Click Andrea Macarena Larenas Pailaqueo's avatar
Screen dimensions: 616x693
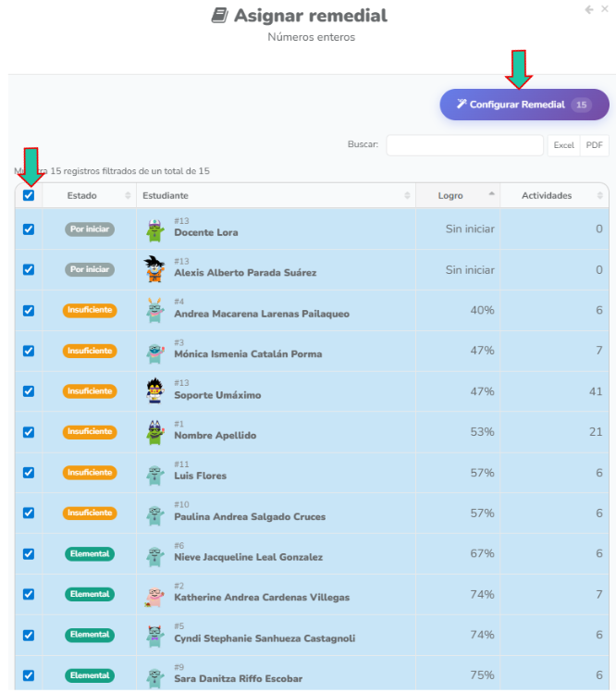[154, 310]
